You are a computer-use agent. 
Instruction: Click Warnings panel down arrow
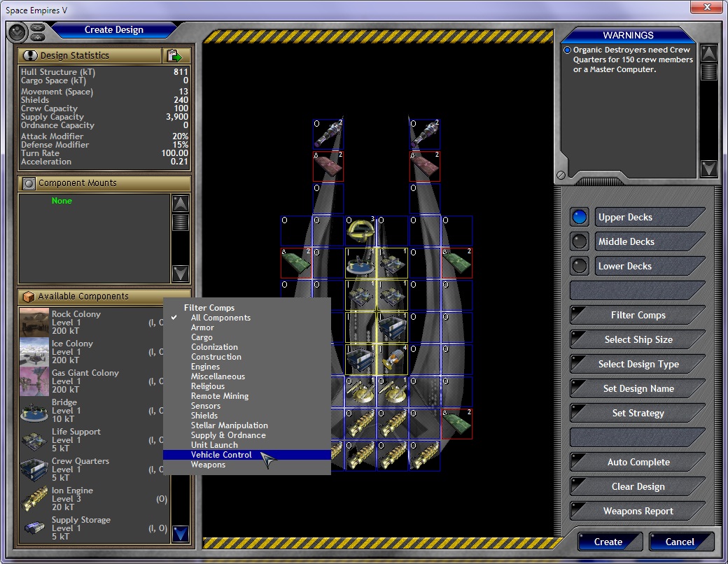(708, 168)
